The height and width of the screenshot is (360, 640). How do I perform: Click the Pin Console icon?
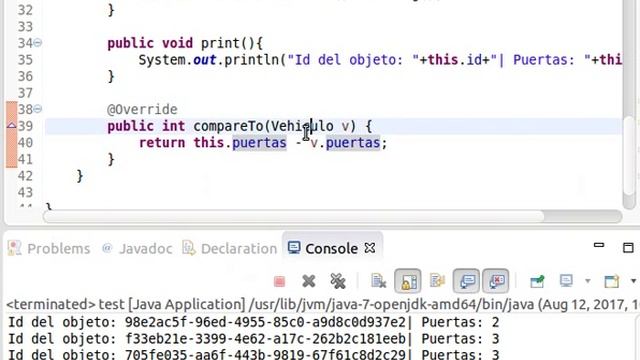click(537, 281)
